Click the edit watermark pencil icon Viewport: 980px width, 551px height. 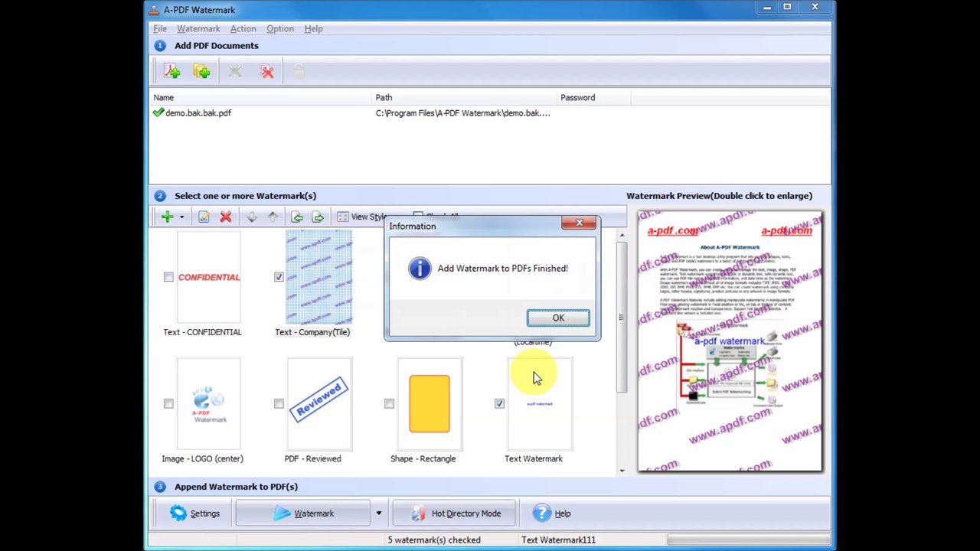(x=204, y=217)
